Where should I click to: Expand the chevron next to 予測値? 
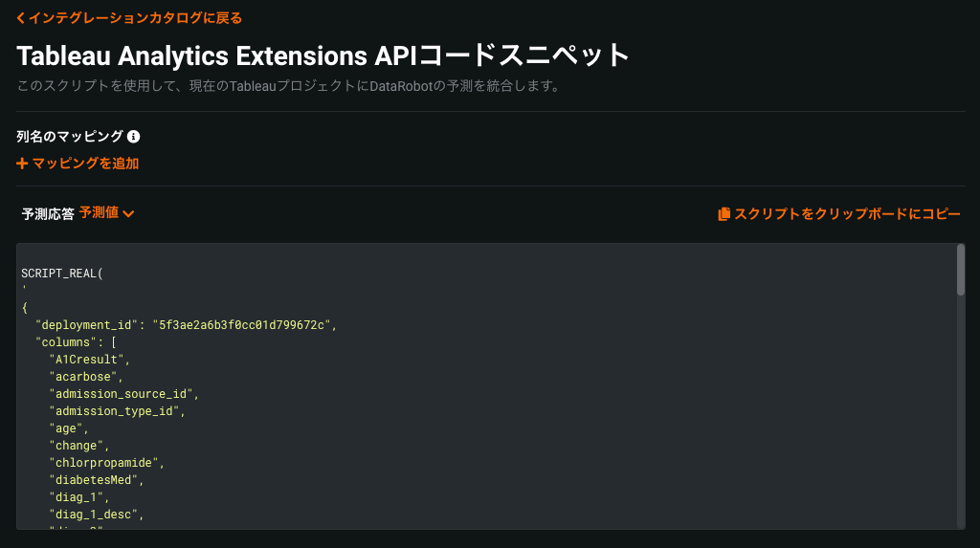pyautogui.click(x=128, y=214)
